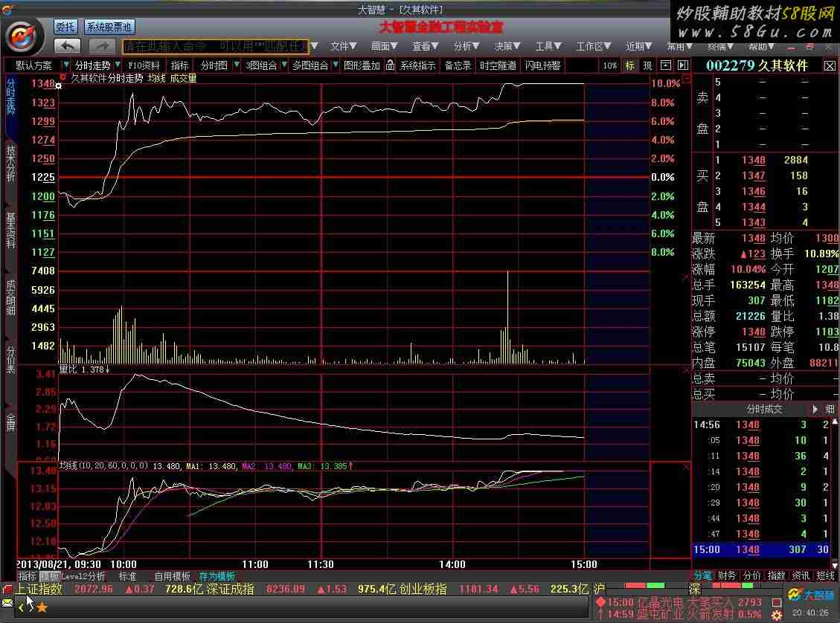Open the 分析 menu

coord(467,47)
